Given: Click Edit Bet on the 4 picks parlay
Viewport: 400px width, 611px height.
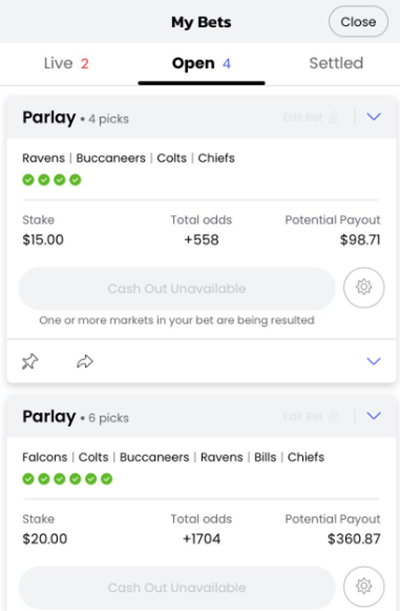Looking at the screenshot, I should 303,117.
